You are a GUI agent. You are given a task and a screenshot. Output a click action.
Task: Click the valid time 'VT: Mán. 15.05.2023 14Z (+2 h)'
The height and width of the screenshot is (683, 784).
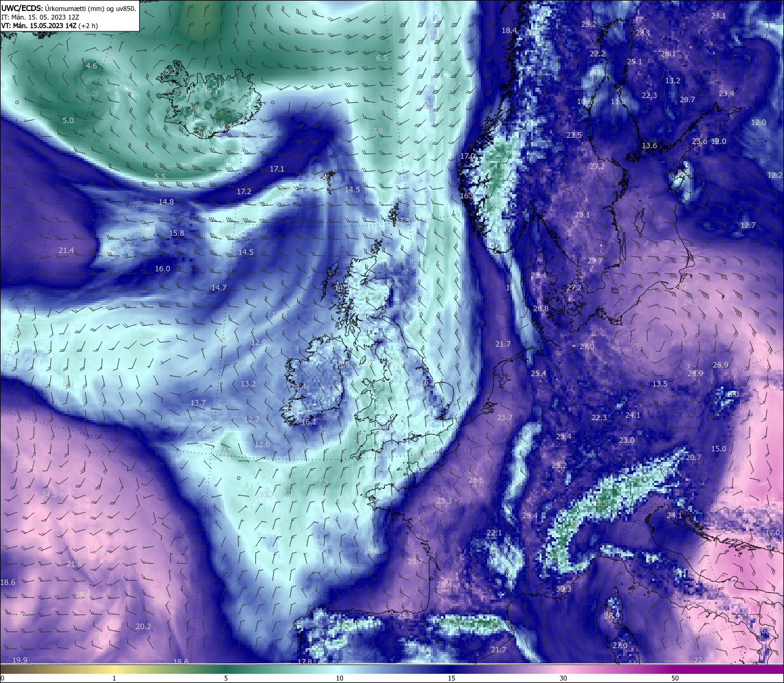50,26
